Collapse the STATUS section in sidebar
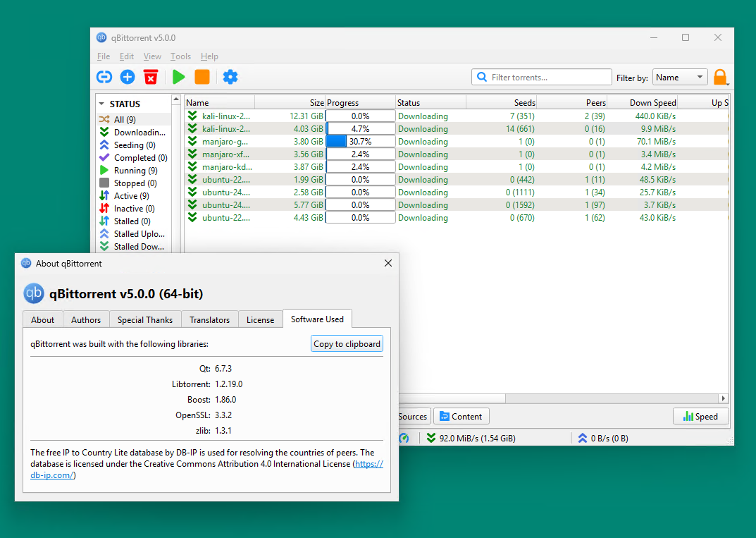 tap(101, 104)
